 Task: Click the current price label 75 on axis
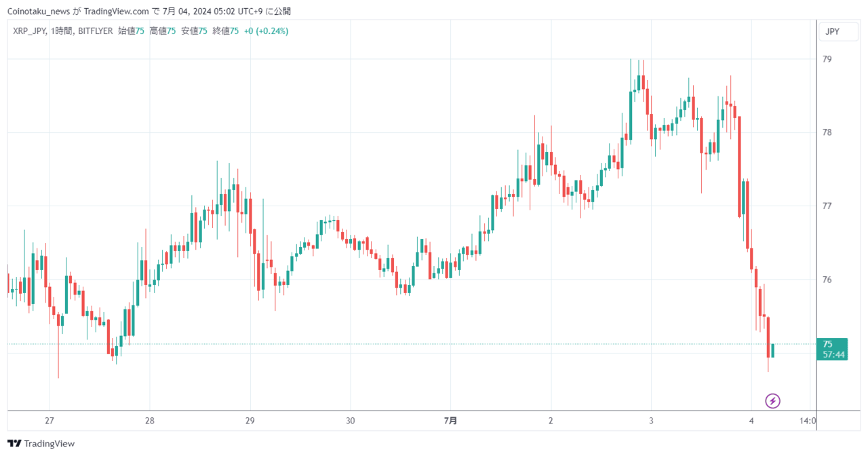coord(827,344)
